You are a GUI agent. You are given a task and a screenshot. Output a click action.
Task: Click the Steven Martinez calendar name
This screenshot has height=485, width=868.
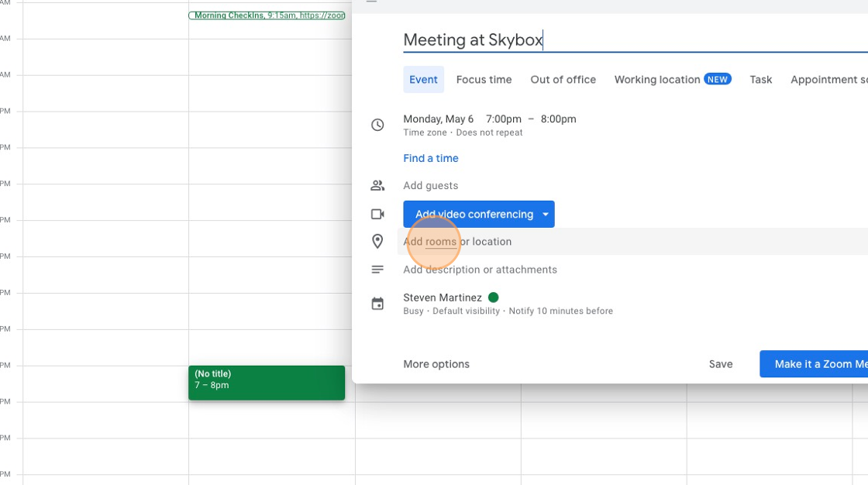(x=443, y=298)
